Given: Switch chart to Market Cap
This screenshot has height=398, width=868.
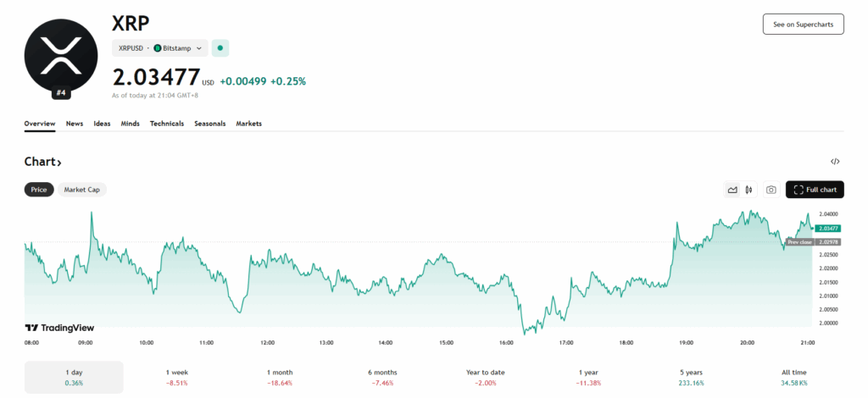Looking at the screenshot, I should coord(82,190).
